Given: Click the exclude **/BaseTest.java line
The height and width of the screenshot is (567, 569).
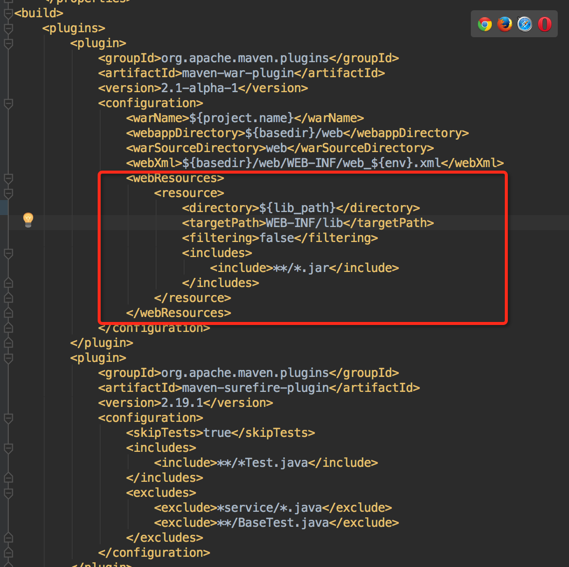Looking at the screenshot, I should click(276, 523).
